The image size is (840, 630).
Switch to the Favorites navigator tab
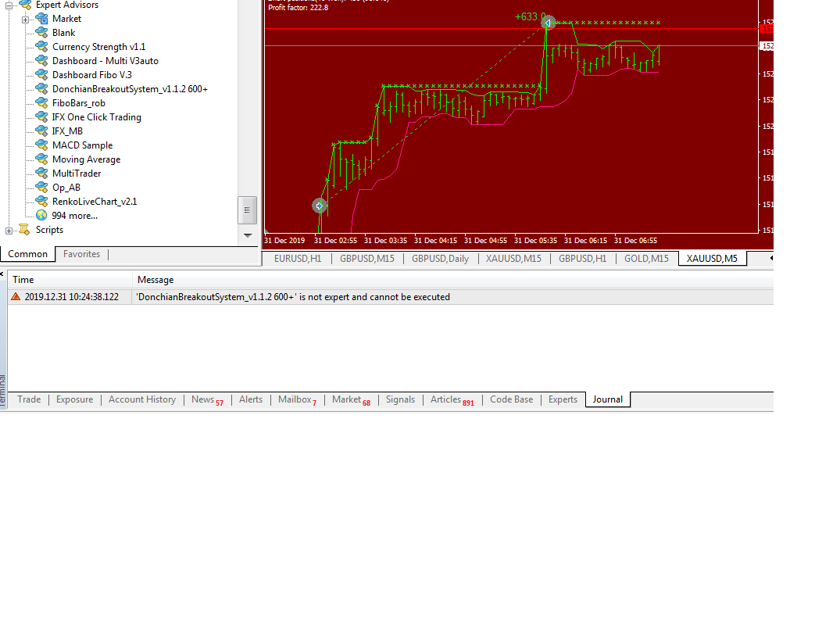tap(81, 254)
